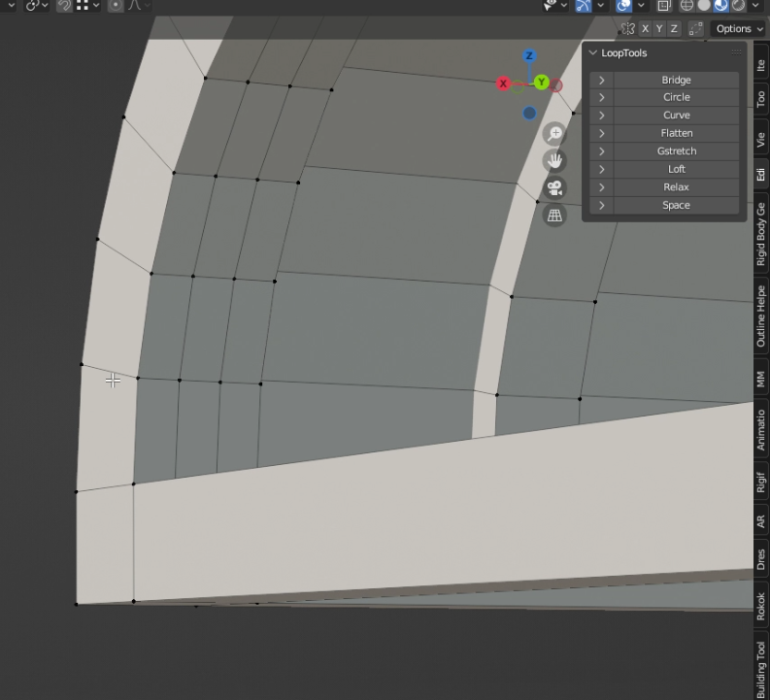Image resolution: width=770 pixels, height=700 pixels.
Task: Click the zoom magnifier navigation icon
Action: [x=554, y=134]
